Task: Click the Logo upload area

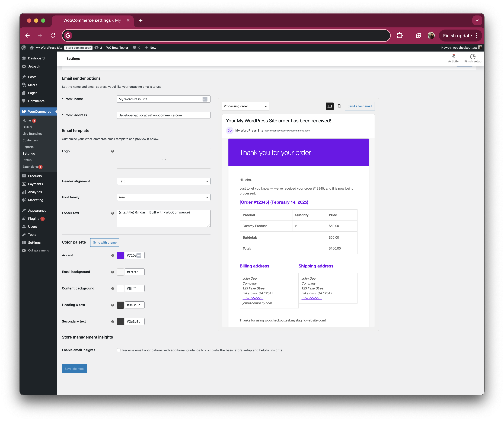Action: point(164,158)
